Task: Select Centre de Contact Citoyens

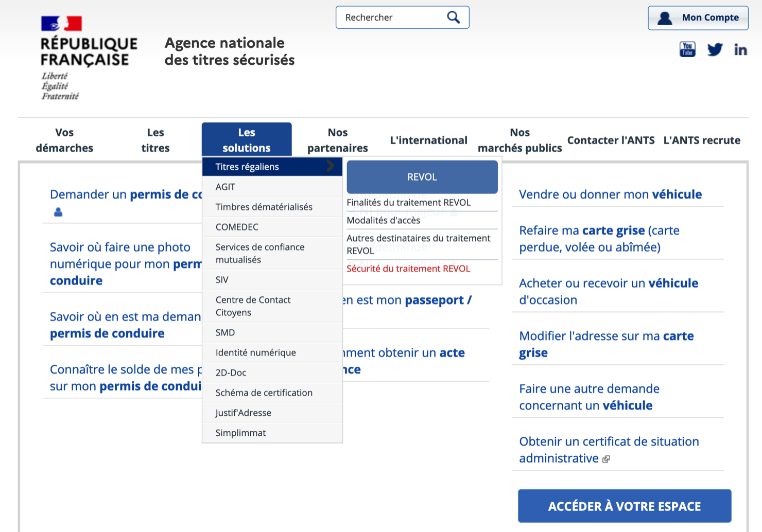Action: point(272,306)
